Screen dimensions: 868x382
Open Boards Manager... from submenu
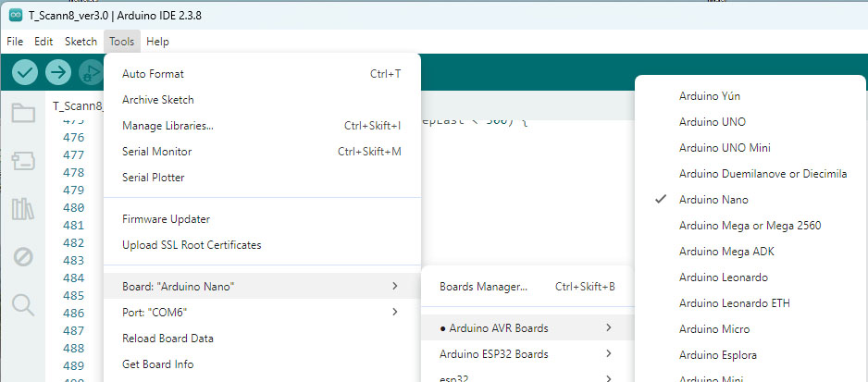tap(527, 287)
